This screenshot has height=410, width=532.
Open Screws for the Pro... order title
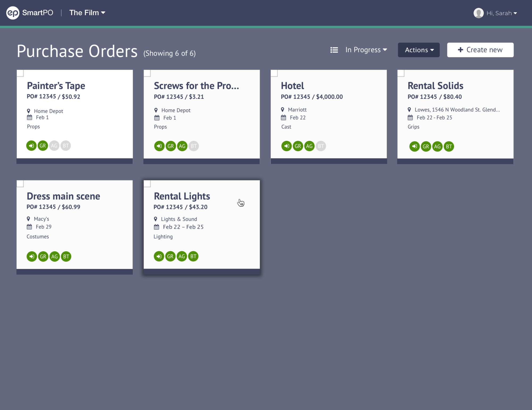click(196, 86)
